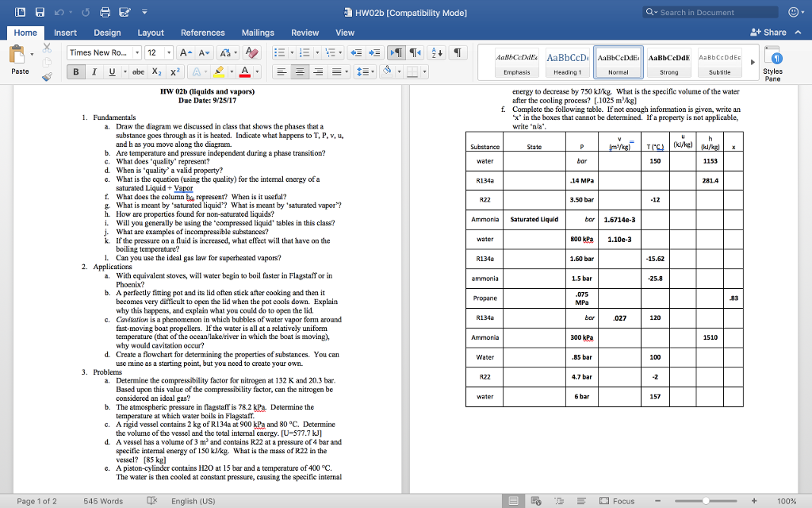Toggle bold formatting

[x=76, y=71]
